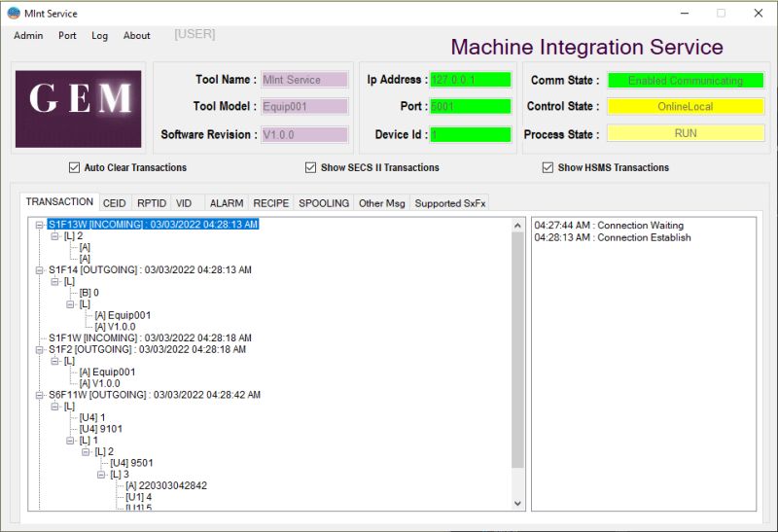The image size is (778, 532).
Task: Click the Comm State green indicator
Action: (x=686, y=81)
